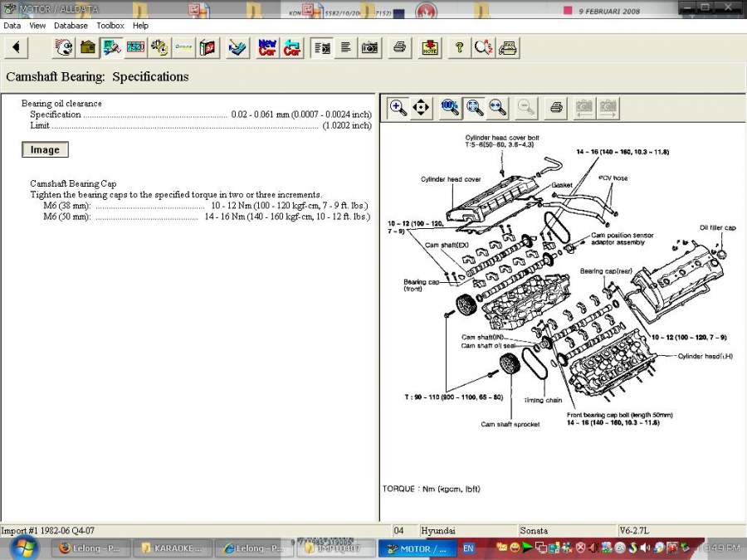Viewport: 747px width, 560px height.
Task: Open the Toolbox menu
Action: (x=110, y=26)
